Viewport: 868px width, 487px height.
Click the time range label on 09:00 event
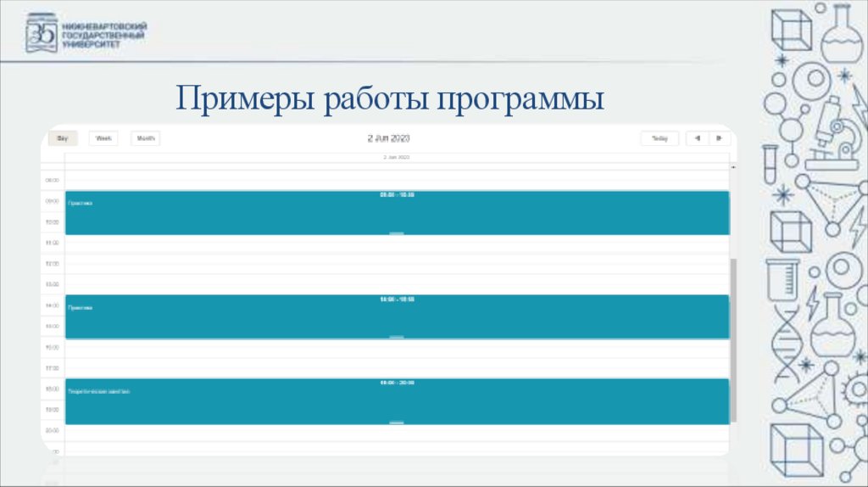(397, 195)
